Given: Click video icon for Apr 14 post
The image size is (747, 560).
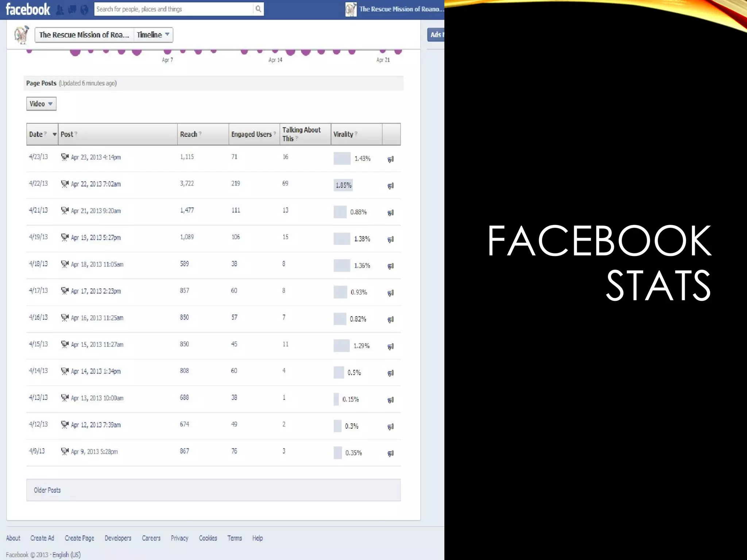Looking at the screenshot, I should point(65,372).
